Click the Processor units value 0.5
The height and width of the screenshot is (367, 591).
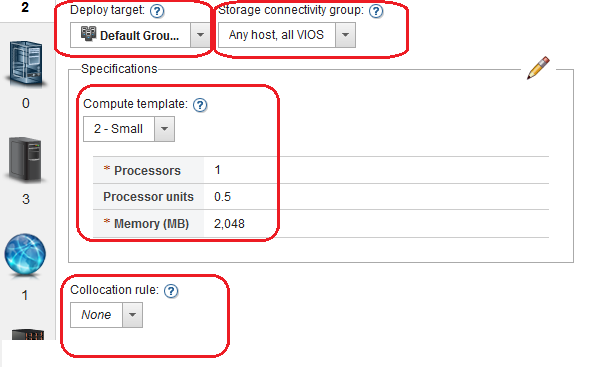(x=222, y=197)
